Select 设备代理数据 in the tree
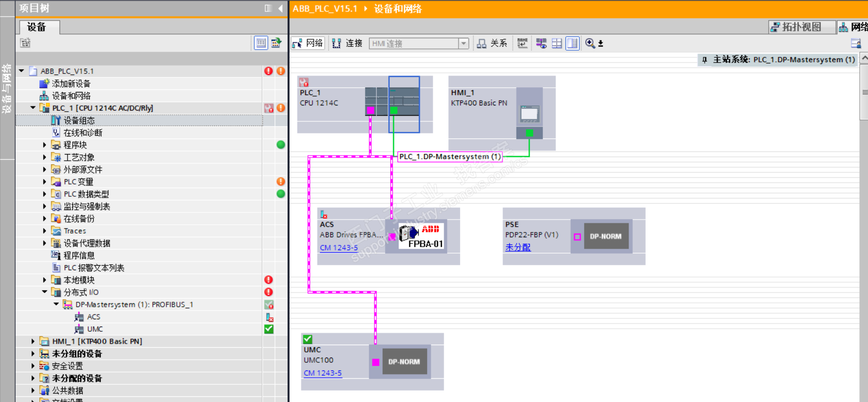868x402 pixels. point(87,243)
